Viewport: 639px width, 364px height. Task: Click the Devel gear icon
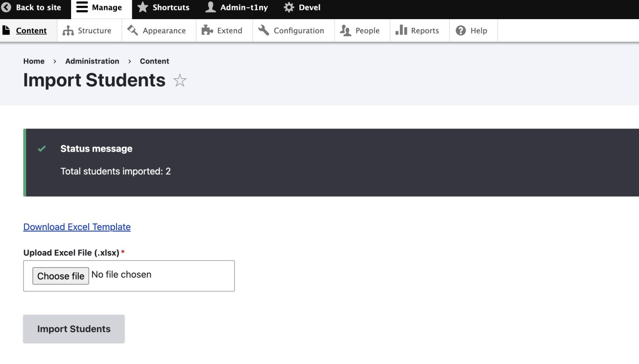[289, 7]
